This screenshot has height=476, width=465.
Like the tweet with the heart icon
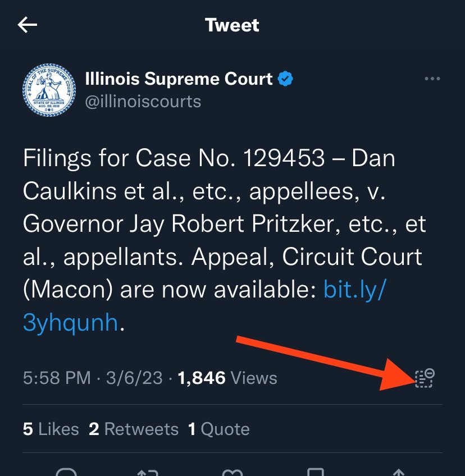pyautogui.click(x=233, y=473)
